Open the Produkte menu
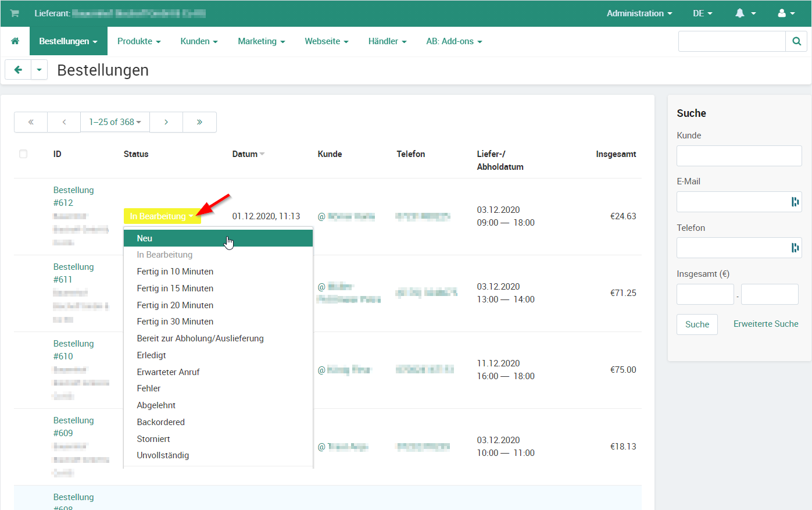 pyautogui.click(x=139, y=41)
